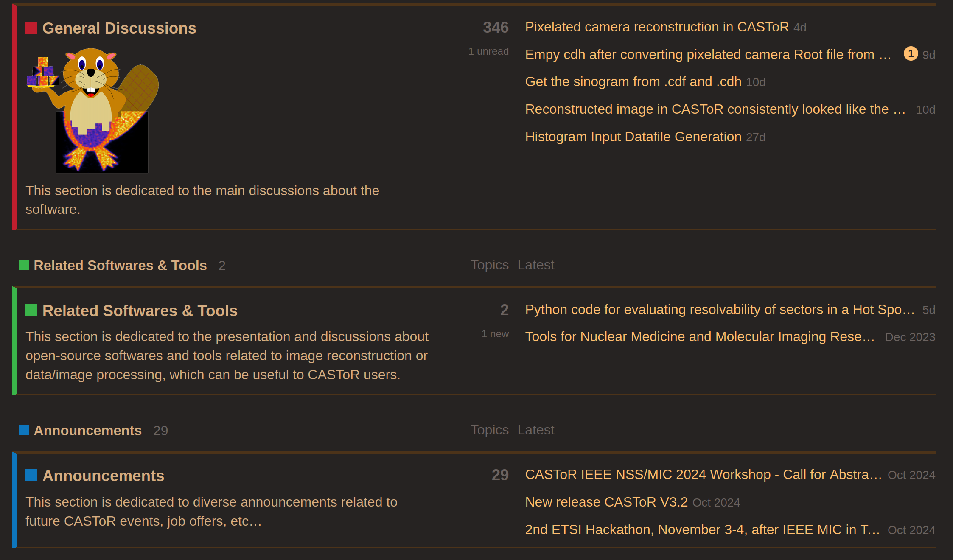Viewport: 953px width, 560px height.
Task: Open 2nd ETSI Hackathon announcement topic
Action: [702, 530]
